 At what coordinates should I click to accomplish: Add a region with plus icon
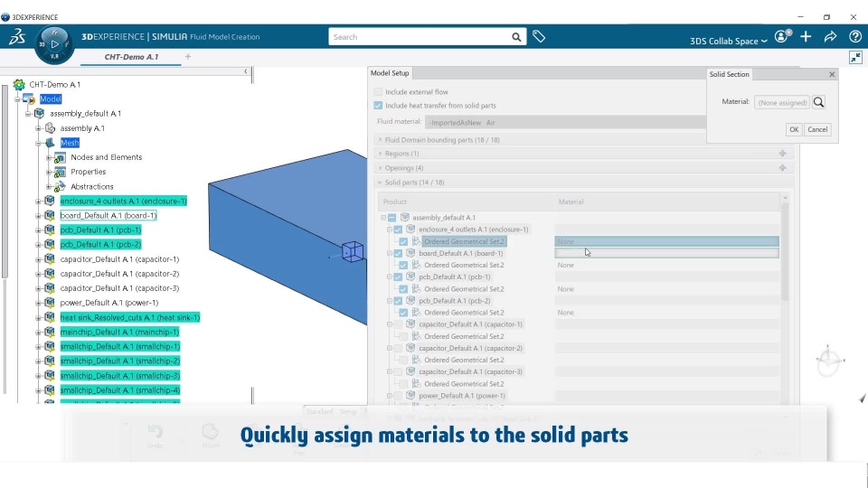(782, 154)
